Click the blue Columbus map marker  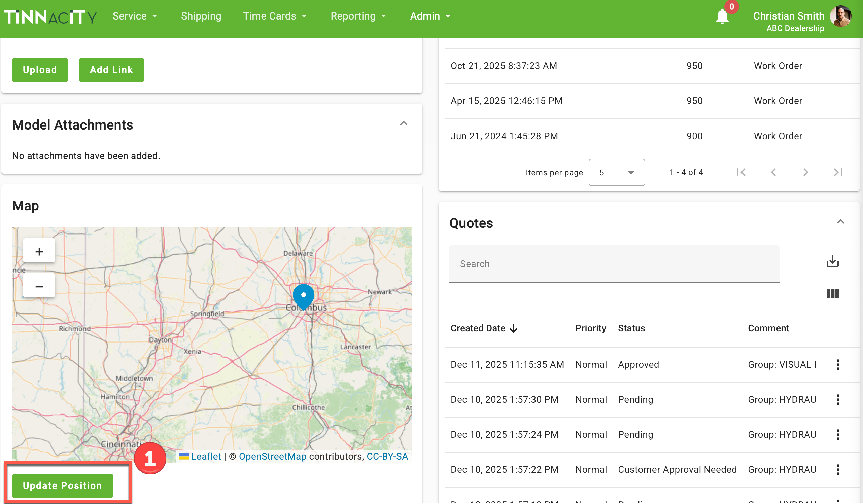click(x=303, y=295)
